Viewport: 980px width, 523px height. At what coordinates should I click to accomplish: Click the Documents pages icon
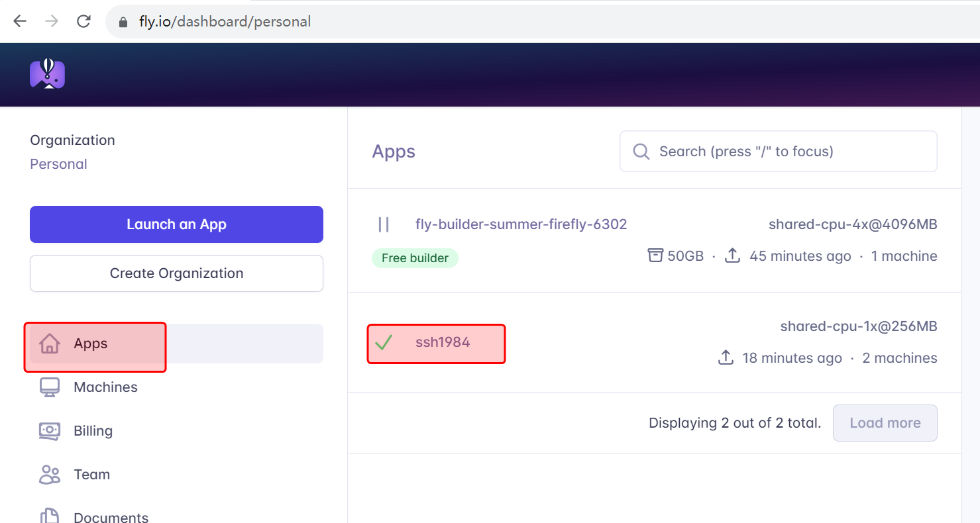click(x=50, y=516)
